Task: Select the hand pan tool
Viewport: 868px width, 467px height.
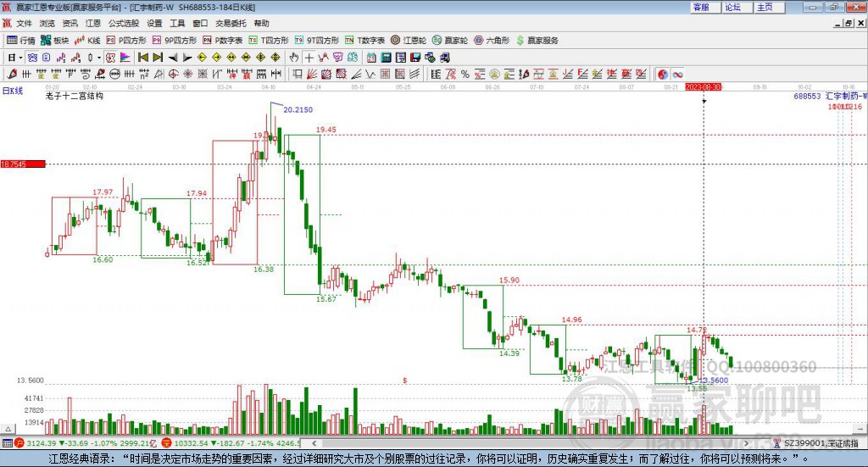Action: point(294,58)
